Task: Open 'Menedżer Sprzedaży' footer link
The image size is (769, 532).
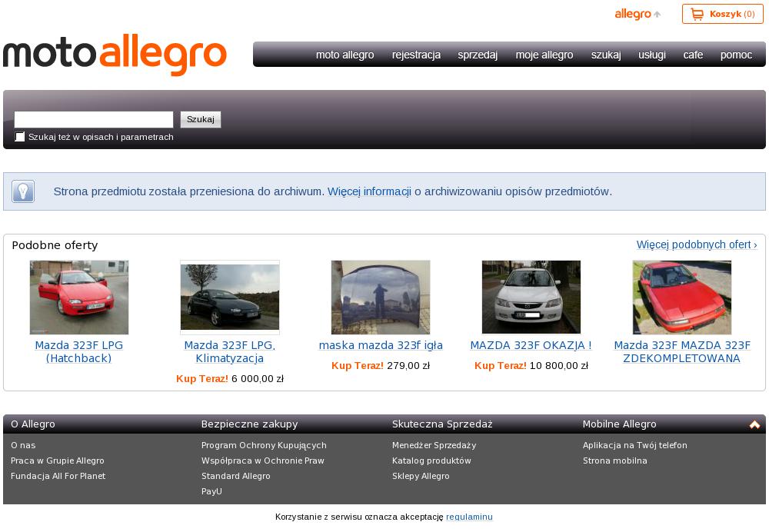Action: 434,445
